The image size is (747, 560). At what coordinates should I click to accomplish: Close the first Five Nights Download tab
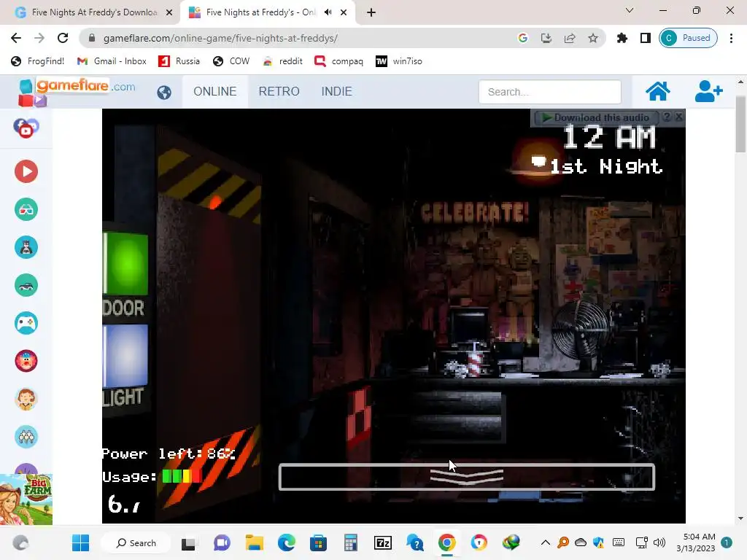(169, 12)
